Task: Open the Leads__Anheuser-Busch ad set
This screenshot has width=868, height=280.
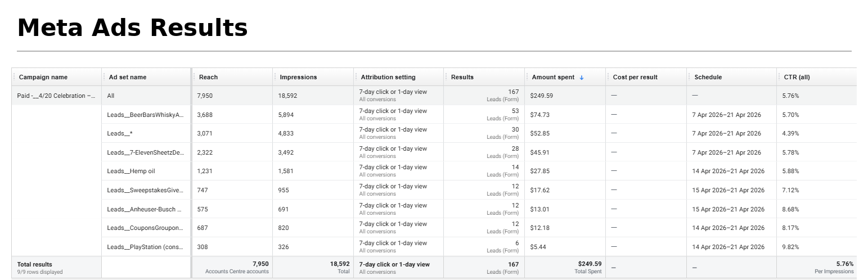Action: point(145,209)
